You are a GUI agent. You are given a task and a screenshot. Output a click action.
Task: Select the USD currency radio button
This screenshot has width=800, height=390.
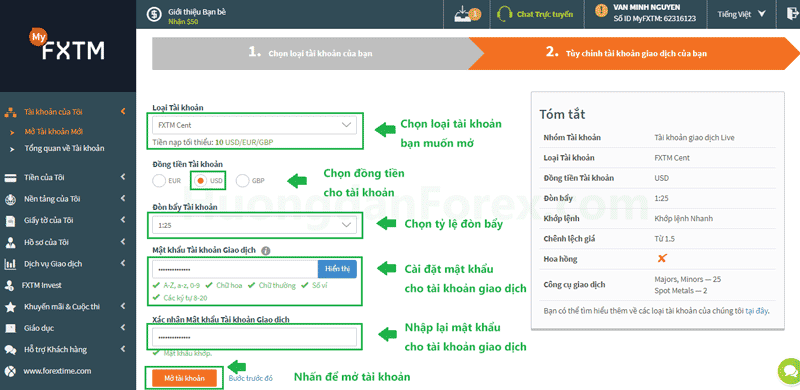(x=201, y=181)
